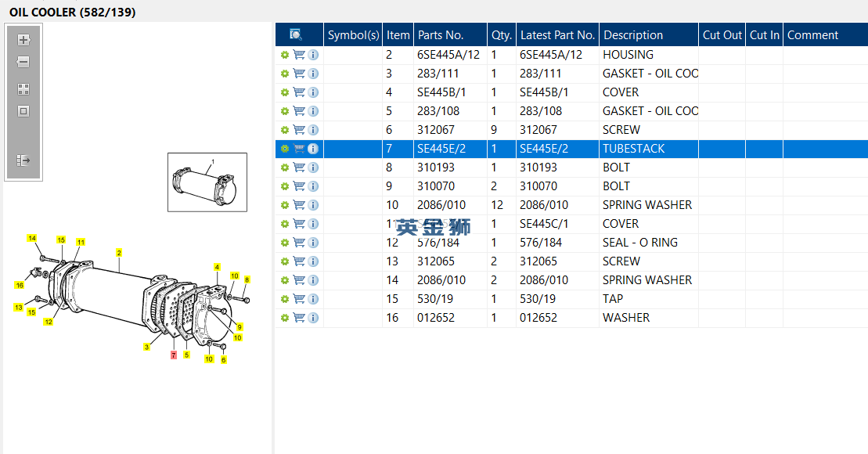Click the Latest Part No. column header

(x=557, y=35)
